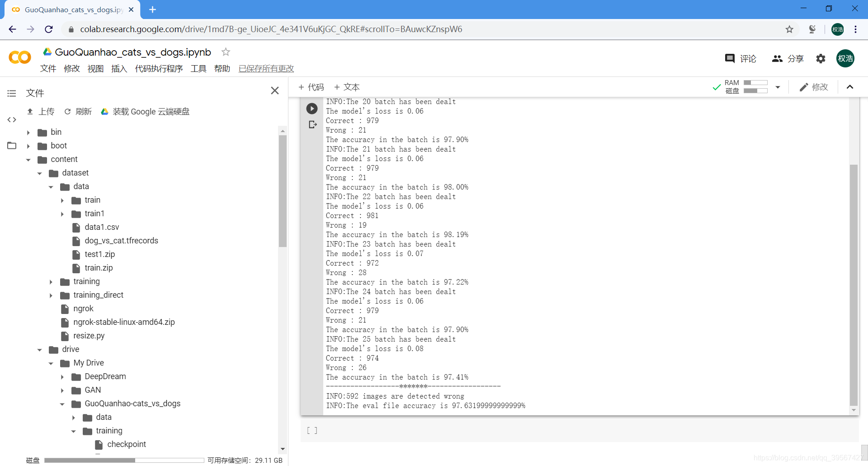Open the table of contents sidebar icon

pos(12,93)
